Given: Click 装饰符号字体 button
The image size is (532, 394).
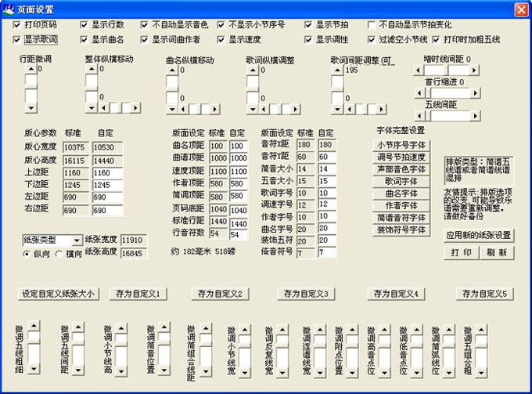Looking at the screenshot, I should 401,230.
